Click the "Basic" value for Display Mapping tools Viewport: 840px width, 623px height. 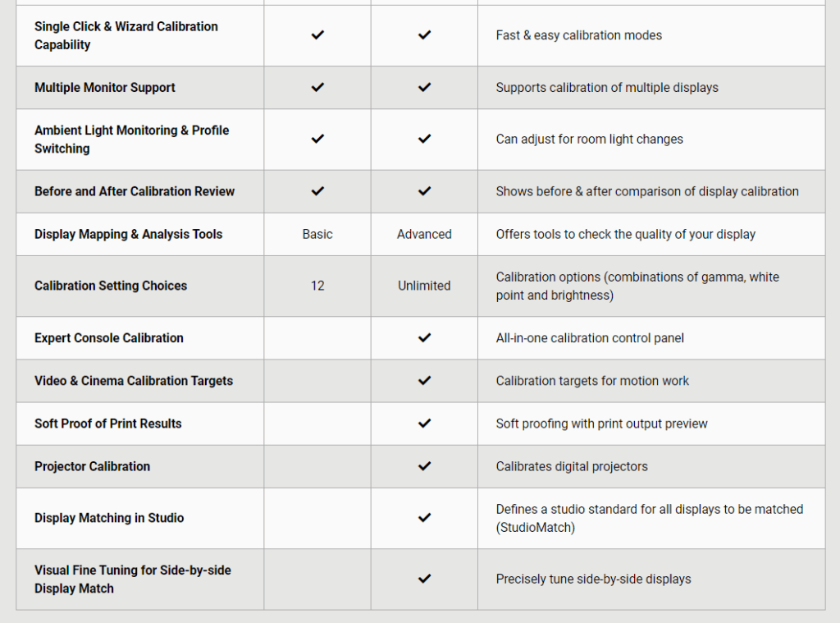point(317,234)
